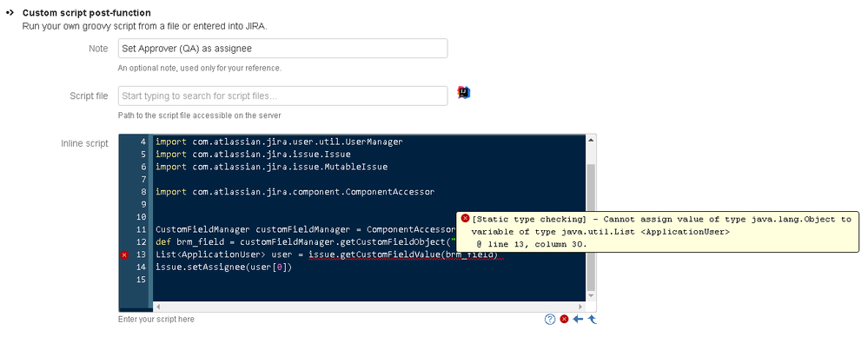The width and height of the screenshot is (868, 363).
Task: Click the IntelliJ IDEA icon beside Script file
Action: coord(463,93)
